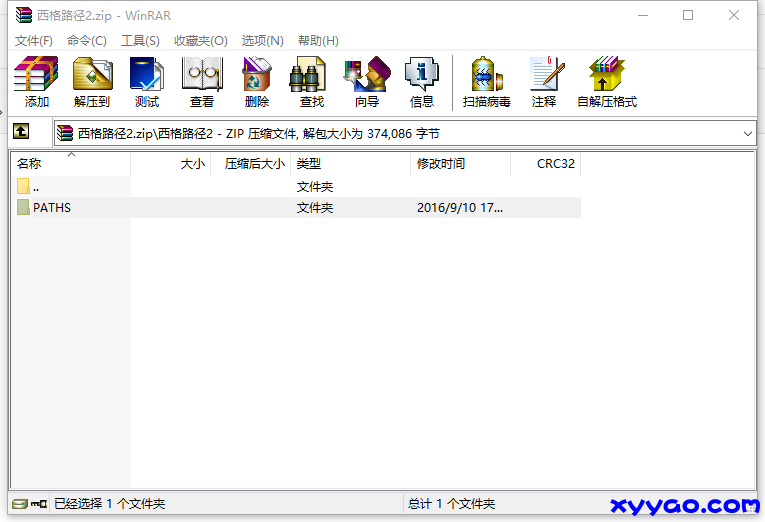
Task: Close the WinRAR window
Action: point(734,15)
